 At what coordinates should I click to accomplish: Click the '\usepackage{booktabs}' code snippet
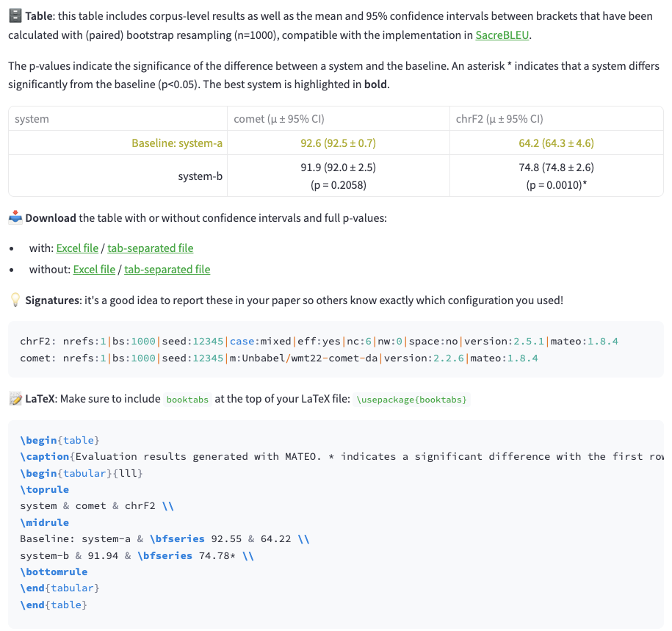tap(411, 400)
